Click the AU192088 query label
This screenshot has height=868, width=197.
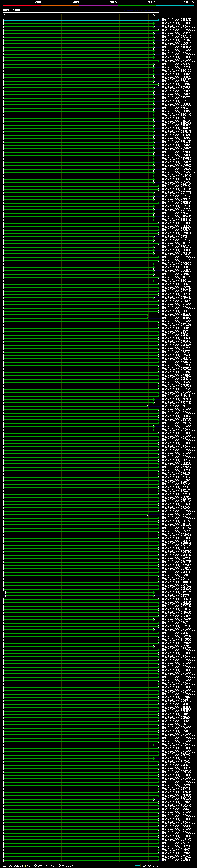point(11,10)
